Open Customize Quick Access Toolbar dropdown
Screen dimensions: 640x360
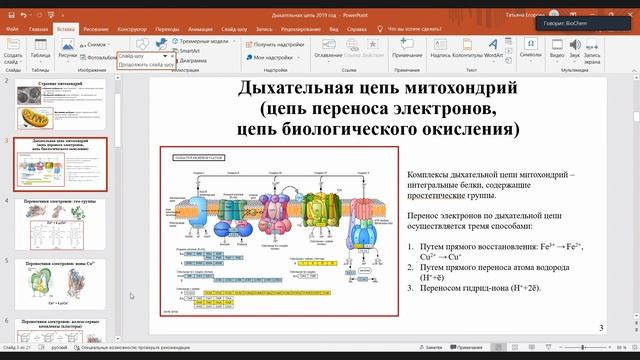[62, 15]
